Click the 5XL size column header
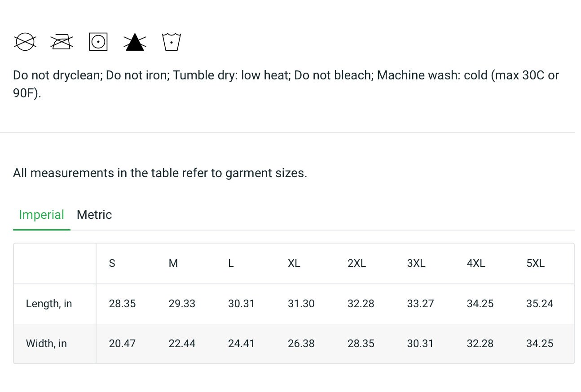Screen dimensions: 581x392 pos(535,263)
